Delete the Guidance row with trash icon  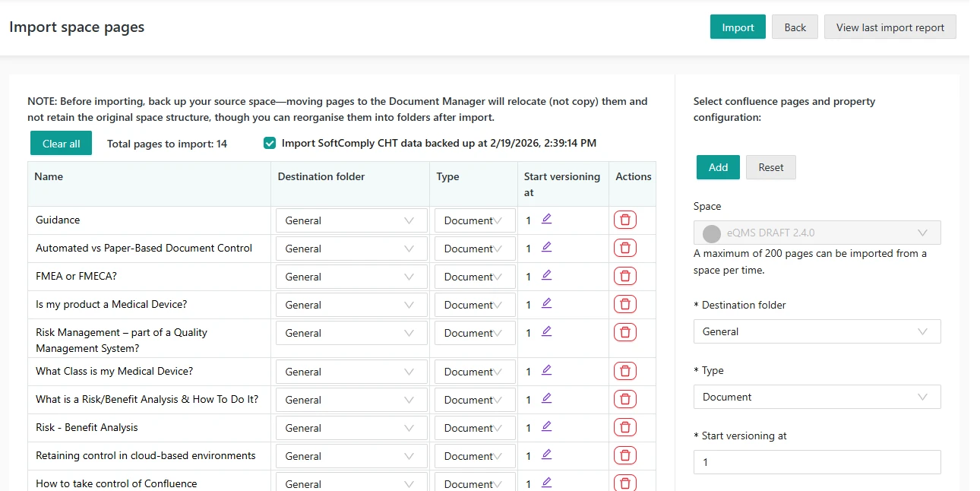(624, 220)
